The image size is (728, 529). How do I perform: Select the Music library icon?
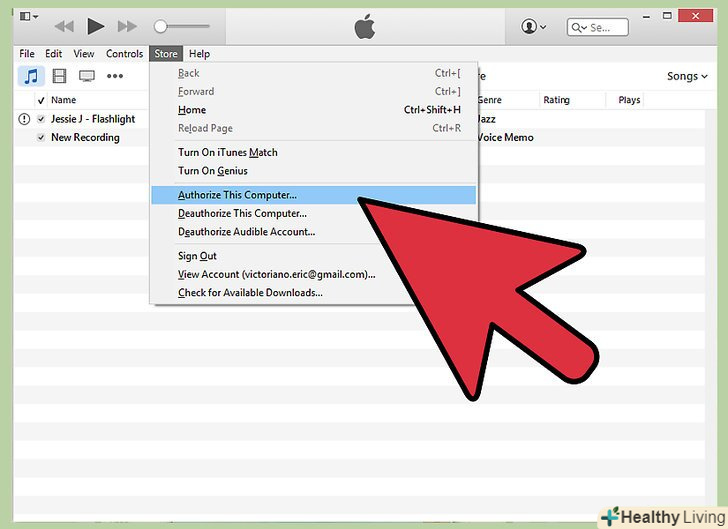coord(31,76)
